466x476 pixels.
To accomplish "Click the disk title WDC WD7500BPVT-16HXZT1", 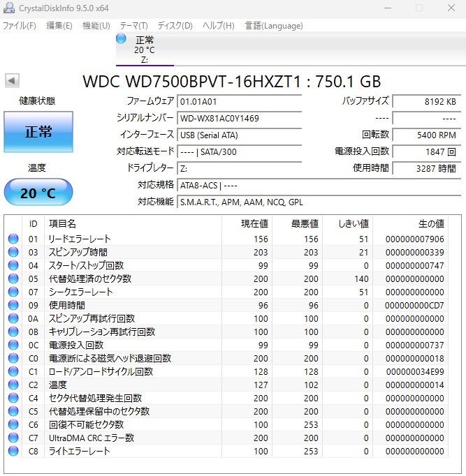I will pos(232,82).
